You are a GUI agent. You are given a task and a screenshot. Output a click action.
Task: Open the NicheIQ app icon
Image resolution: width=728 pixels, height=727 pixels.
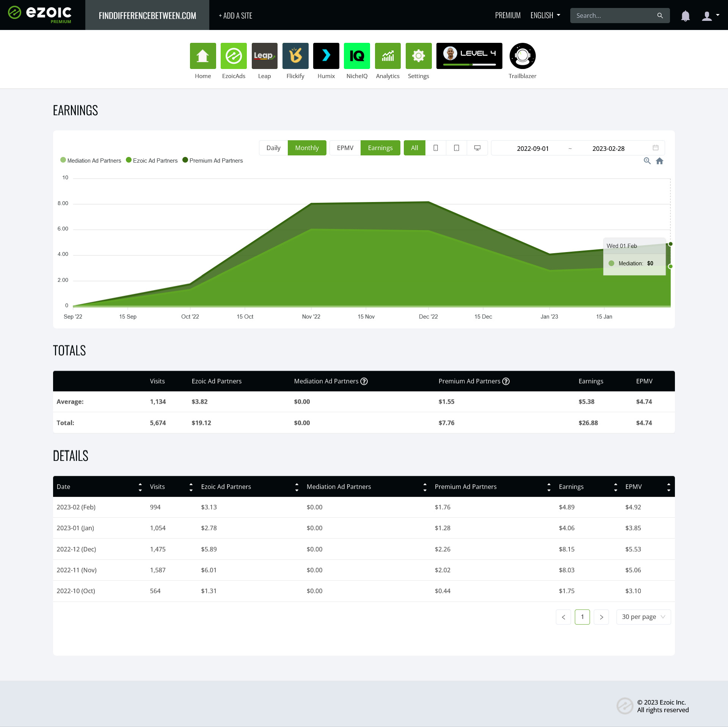(x=357, y=56)
